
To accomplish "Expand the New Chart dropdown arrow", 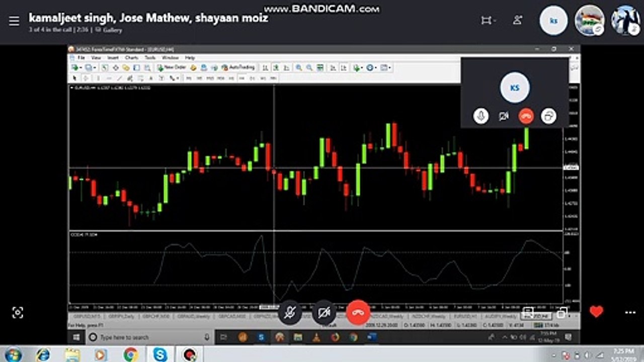I will coord(81,67).
